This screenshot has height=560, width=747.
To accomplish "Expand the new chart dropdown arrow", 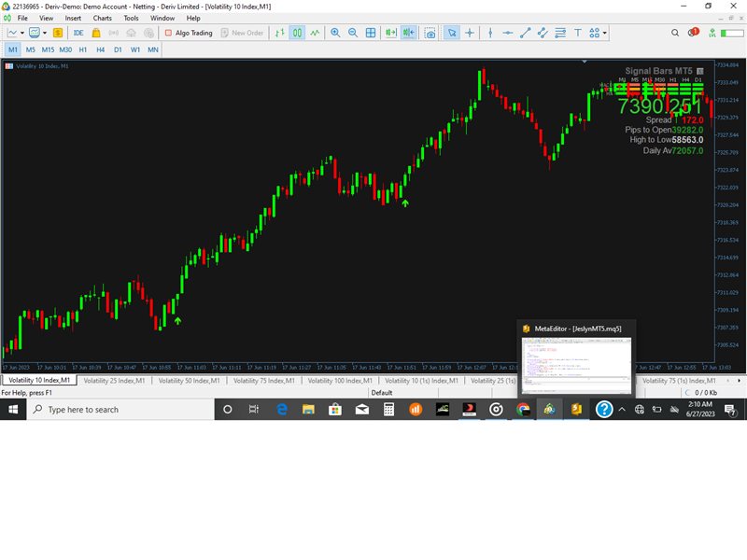I will (x=21, y=33).
